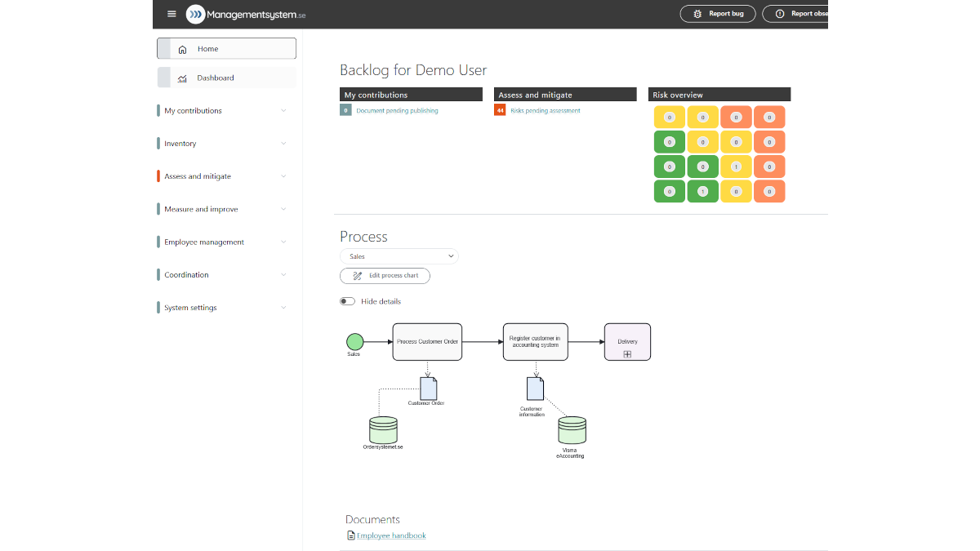
Task: Open the Risks pending assessment link
Action: pos(545,111)
